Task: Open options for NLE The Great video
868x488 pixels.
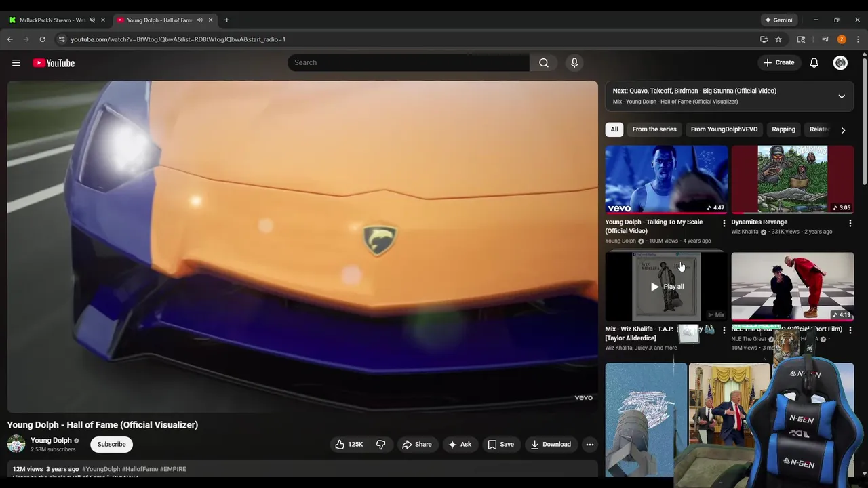Action: [x=850, y=330]
